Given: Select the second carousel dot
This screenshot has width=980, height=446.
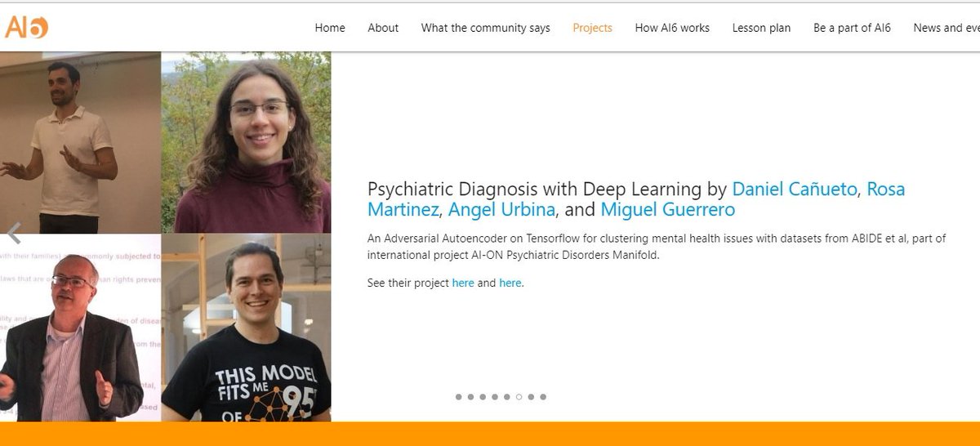Looking at the screenshot, I should click(470, 397).
